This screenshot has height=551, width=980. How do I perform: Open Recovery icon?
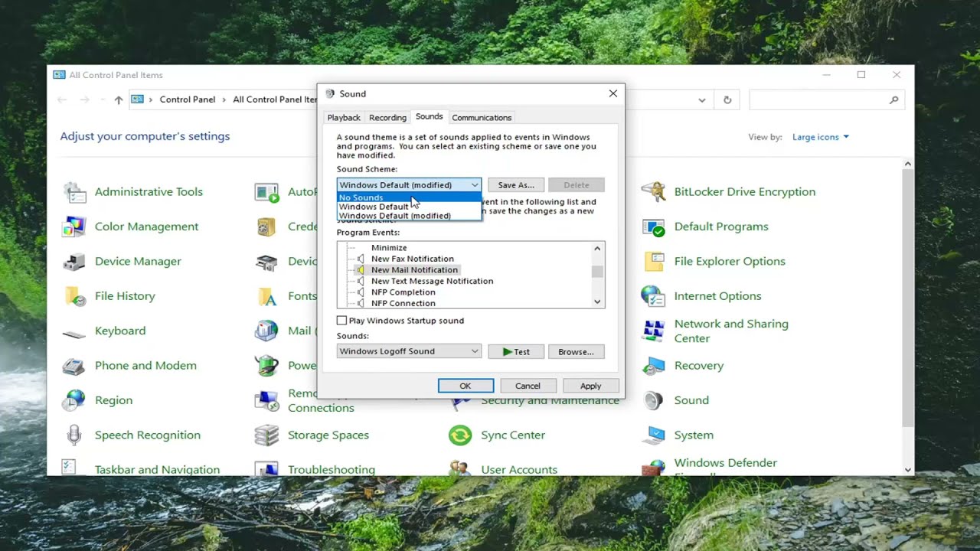click(653, 366)
